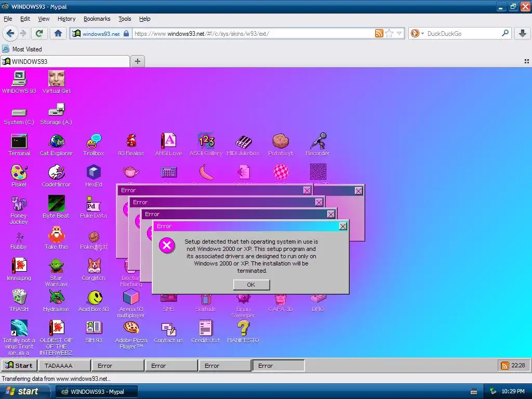
Task: Go back with browser back arrow
Action: click(x=10, y=33)
